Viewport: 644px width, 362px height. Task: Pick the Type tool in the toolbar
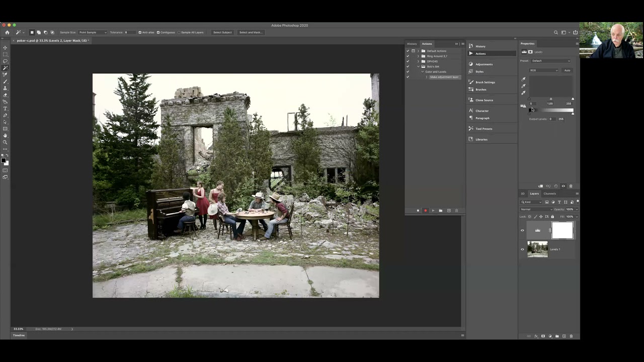5,109
